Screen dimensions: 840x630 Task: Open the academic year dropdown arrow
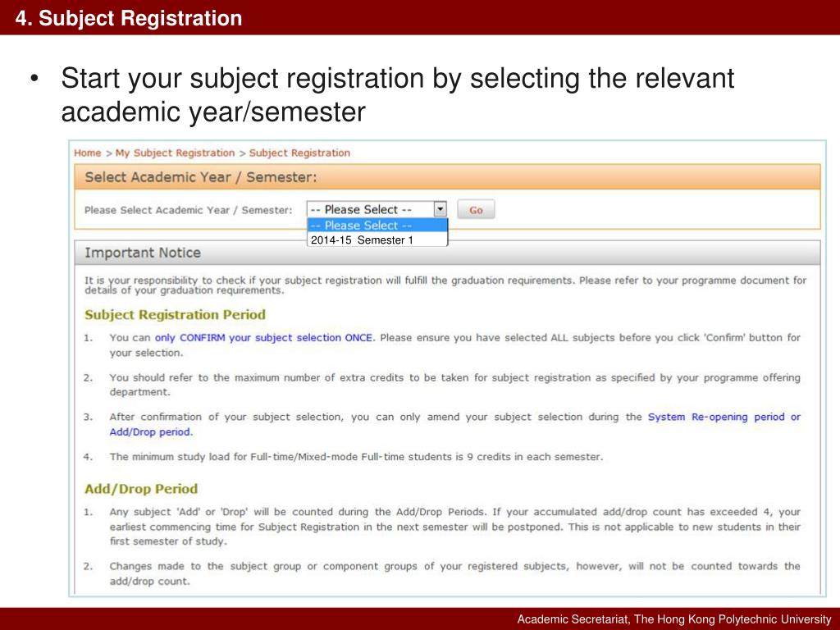440,209
